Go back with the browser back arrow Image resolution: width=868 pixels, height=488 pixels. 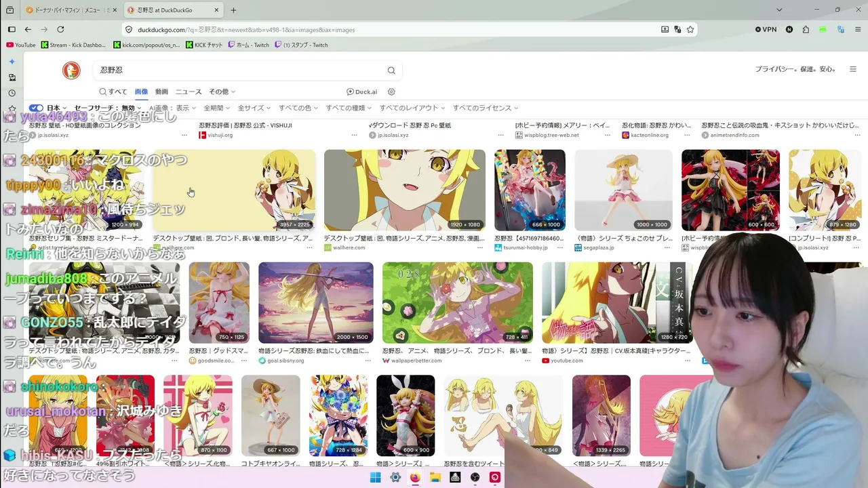[x=28, y=30]
